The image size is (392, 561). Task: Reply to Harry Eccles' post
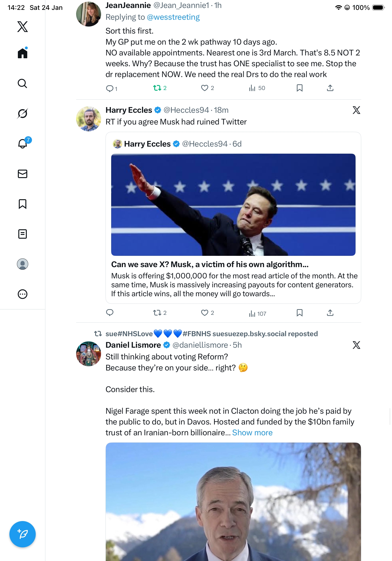point(110,313)
